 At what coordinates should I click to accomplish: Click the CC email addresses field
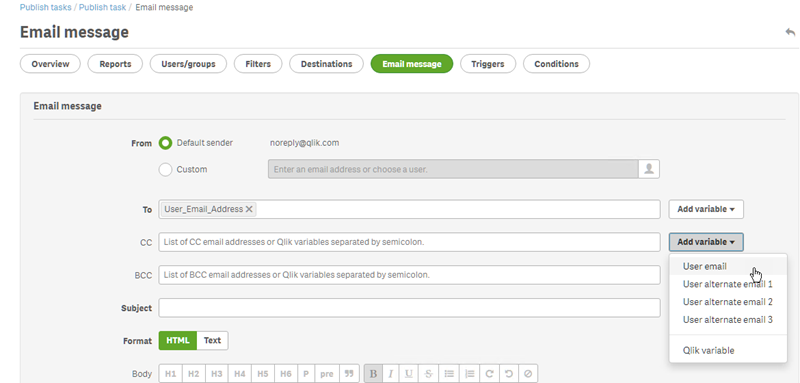[x=409, y=242]
